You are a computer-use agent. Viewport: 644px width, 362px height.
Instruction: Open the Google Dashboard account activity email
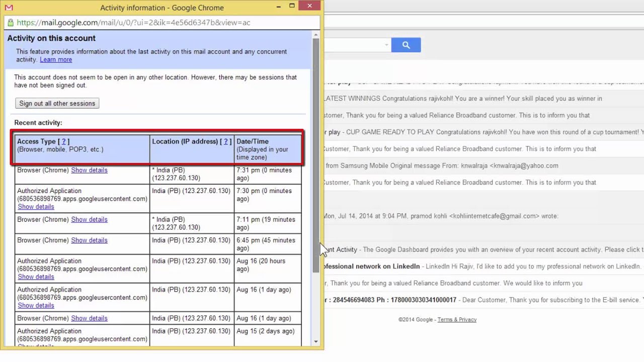(484, 249)
